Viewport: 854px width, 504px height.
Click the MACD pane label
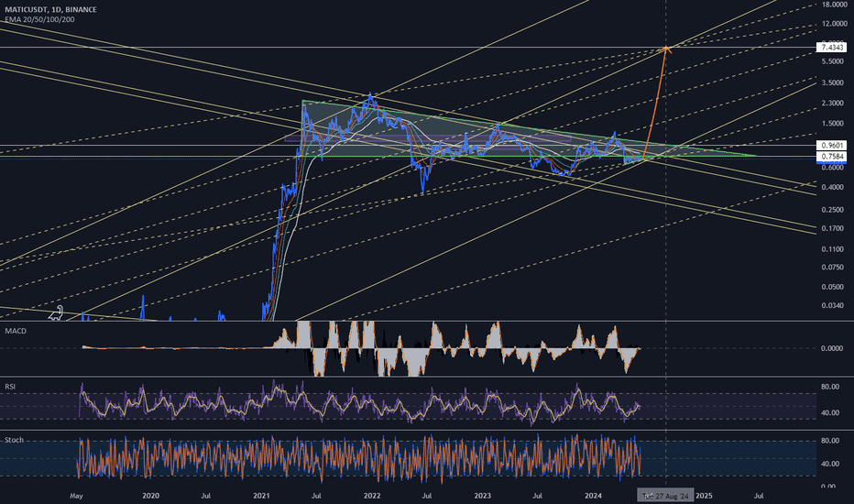(16, 331)
